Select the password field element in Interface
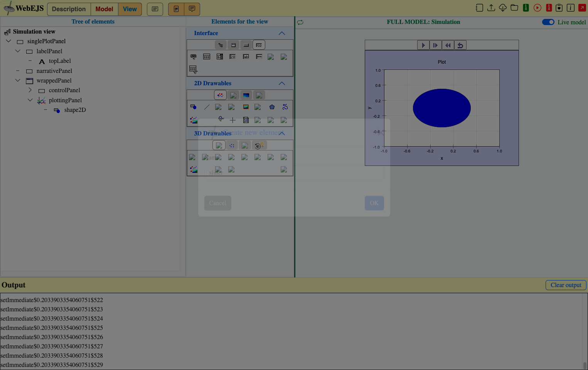The image size is (588, 370). tap(259, 57)
